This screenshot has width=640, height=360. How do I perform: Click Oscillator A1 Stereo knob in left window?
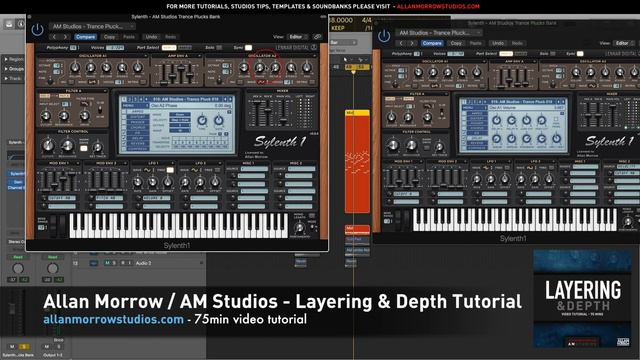coord(122,68)
